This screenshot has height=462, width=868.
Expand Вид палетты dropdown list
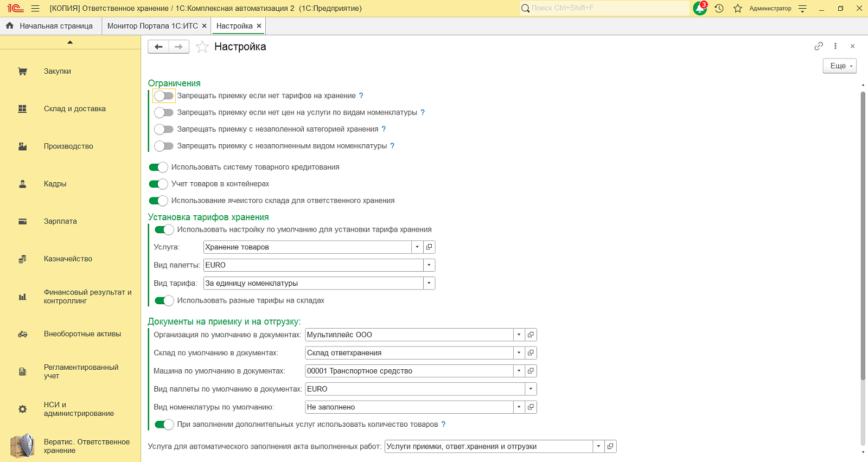[429, 265]
